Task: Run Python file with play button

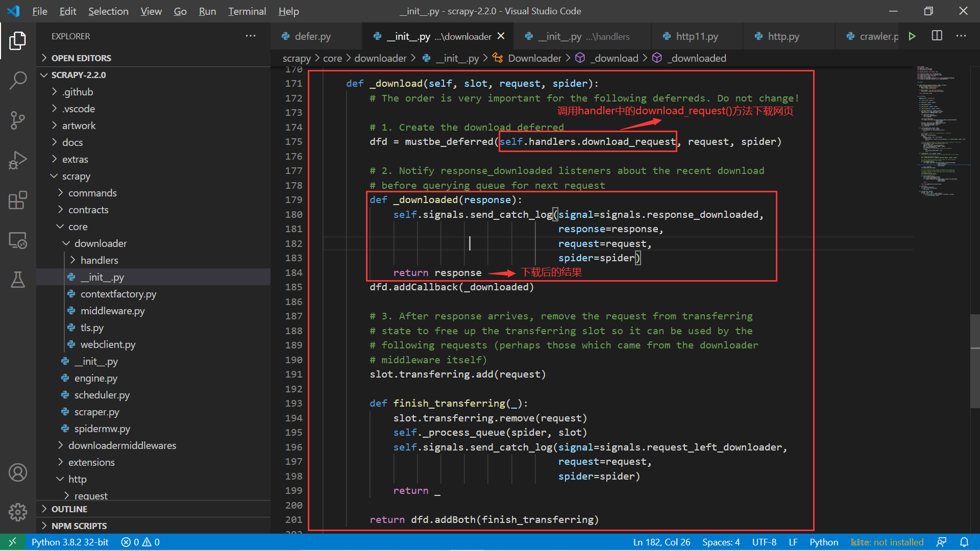Action: click(x=912, y=36)
